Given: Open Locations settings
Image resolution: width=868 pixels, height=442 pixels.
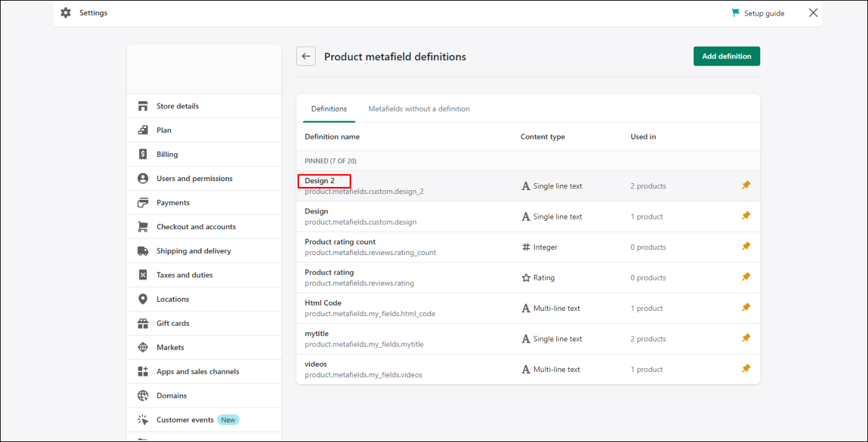Looking at the screenshot, I should pyautogui.click(x=204, y=299).
